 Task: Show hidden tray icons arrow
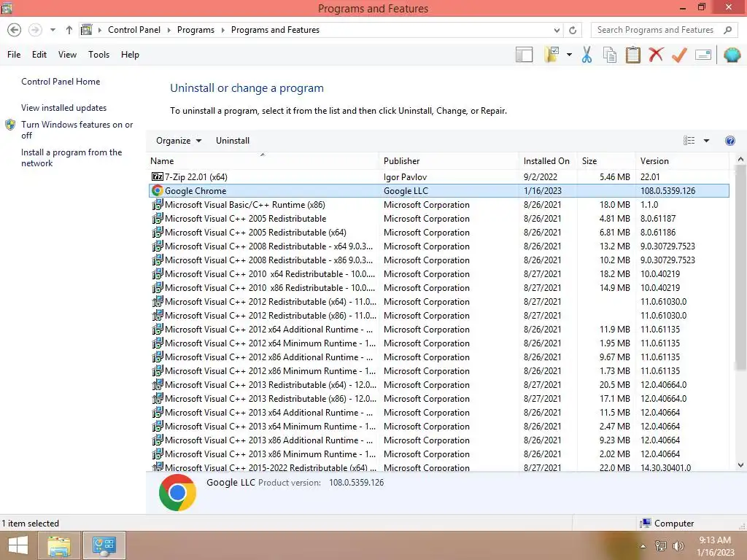tap(643, 546)
